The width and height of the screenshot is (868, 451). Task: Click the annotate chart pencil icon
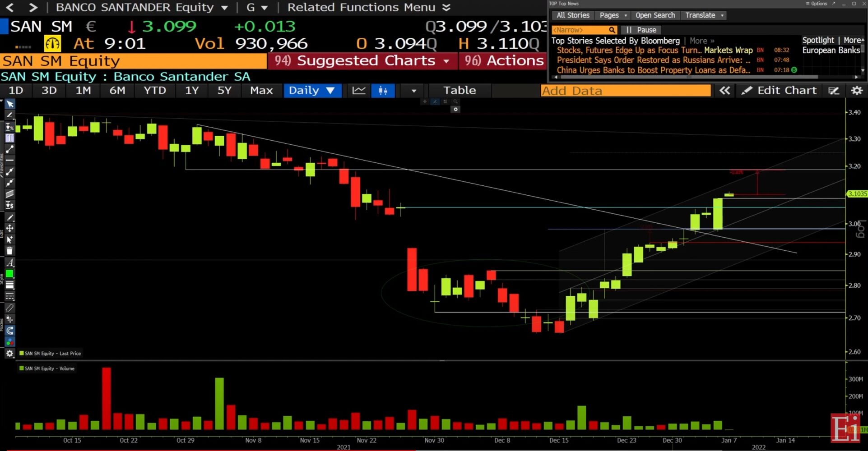tap(834, 91)
